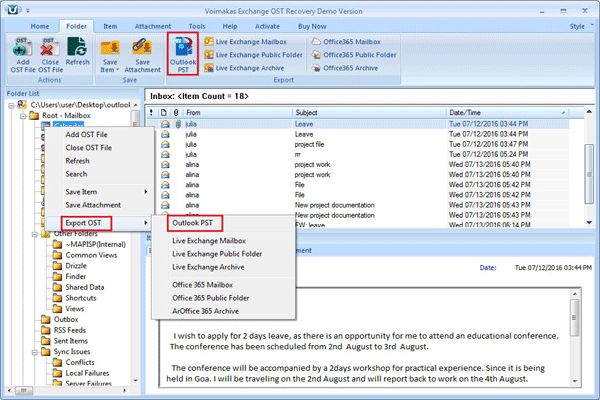Click envelope icon of julia project file email

pos(165,144)
